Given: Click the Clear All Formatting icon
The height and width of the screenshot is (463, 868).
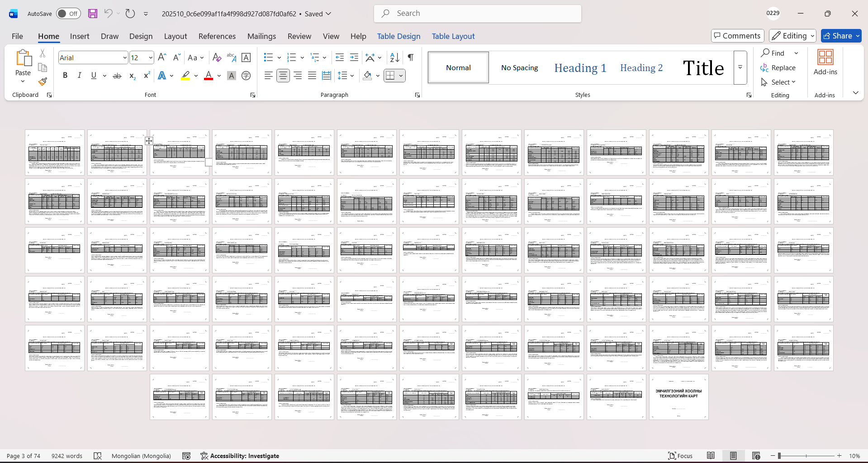Looking at the screenshot, I should pyautogui.click(x=217, y=57).
